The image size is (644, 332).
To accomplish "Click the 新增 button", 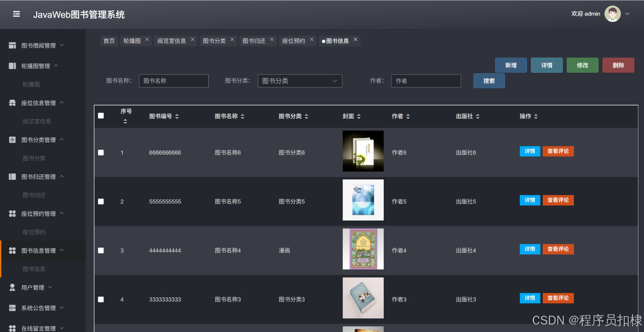I will (511, 65).
